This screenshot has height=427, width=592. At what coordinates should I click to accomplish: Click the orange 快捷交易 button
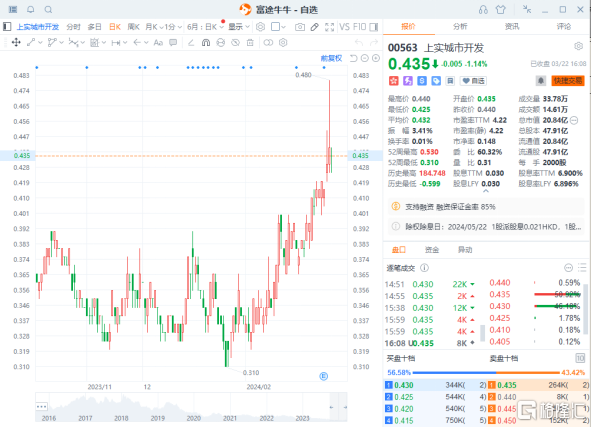click(x=568, y=80)
